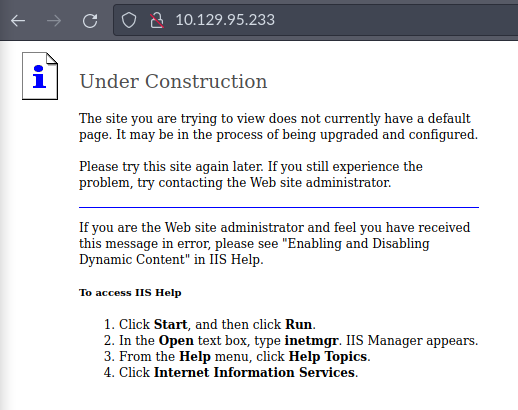Click the blue horizontal divider line
This screenshot has height=410, width=518.
point(279,207)
